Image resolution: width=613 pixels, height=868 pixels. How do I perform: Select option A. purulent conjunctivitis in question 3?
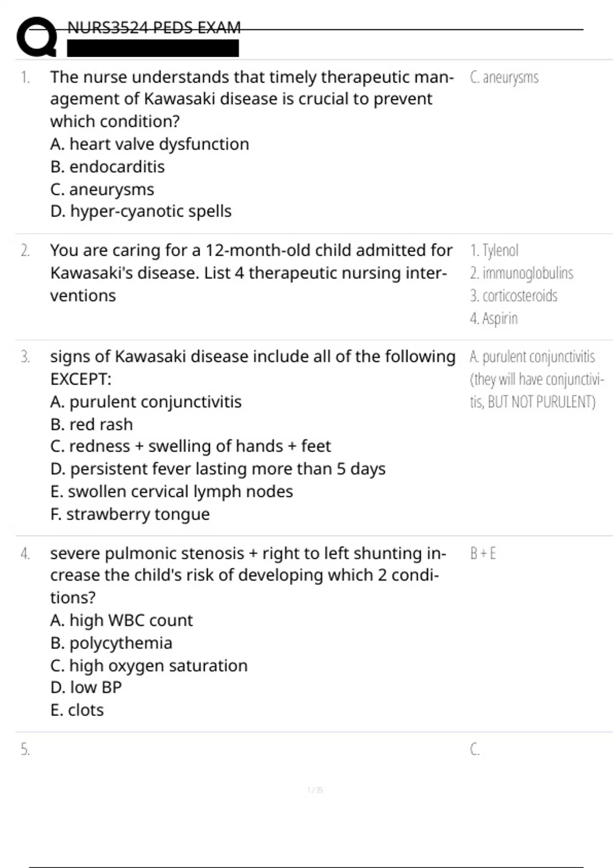point(146,402)
